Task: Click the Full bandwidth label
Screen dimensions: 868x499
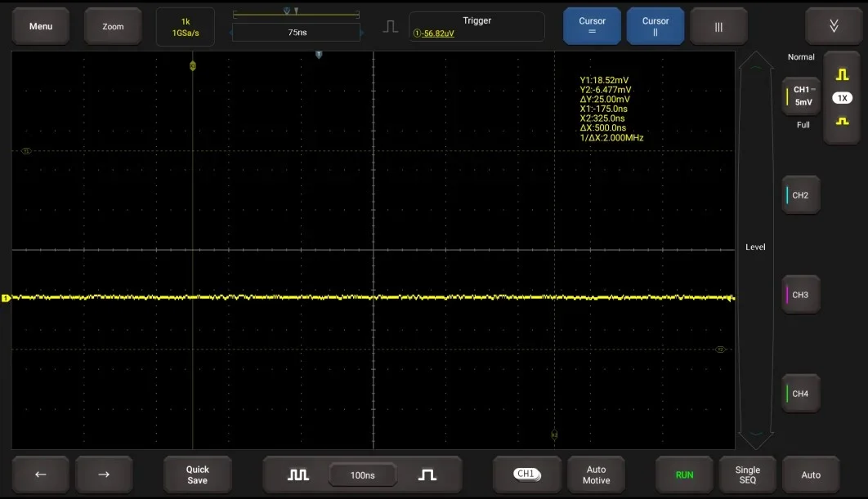Action: (x=803, y=125)
